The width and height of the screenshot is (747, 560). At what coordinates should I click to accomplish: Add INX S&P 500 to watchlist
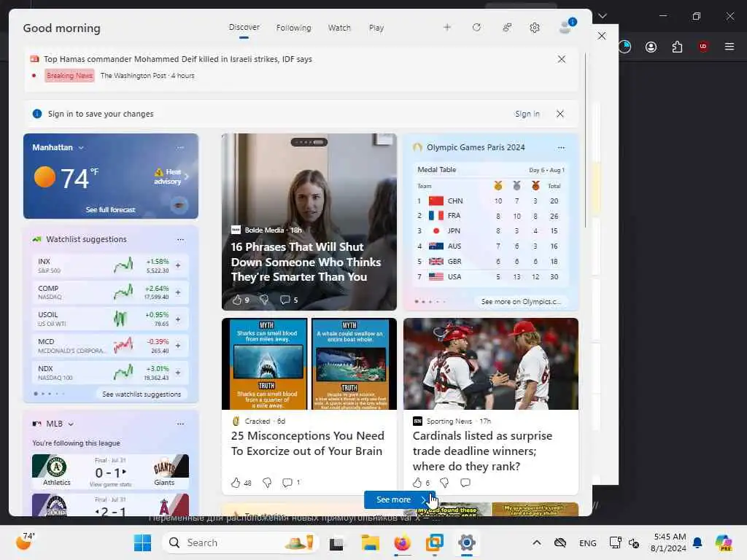(x=178, y=265)
